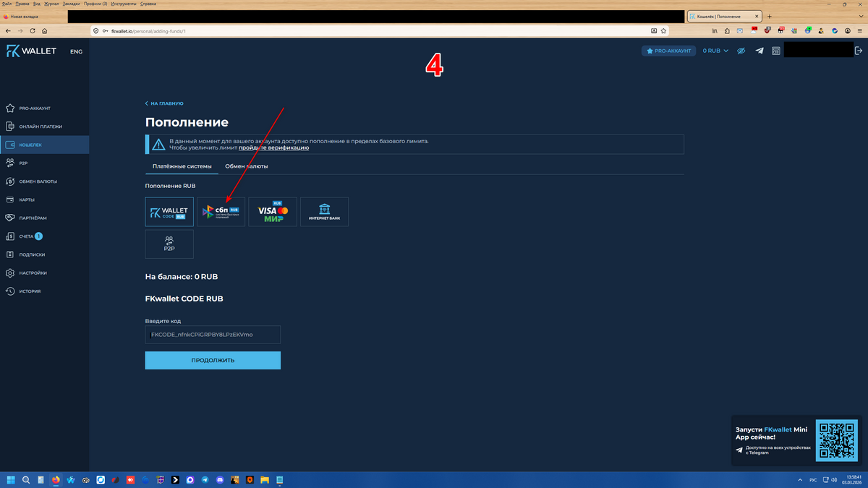Viewport: 868px width, 488px height.
Task: Select FK Wallet Code RUB tile
Action: (169, 212)
